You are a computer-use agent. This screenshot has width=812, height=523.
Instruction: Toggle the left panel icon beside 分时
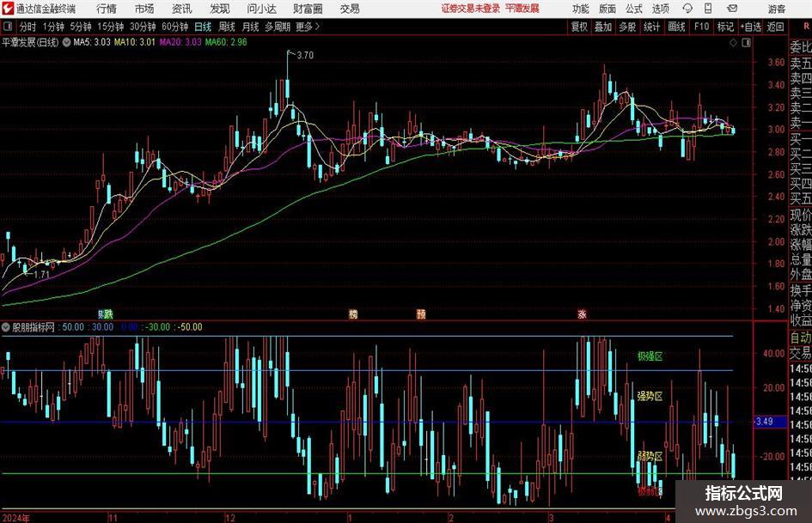pyautogui.click(x=8, y=27)
